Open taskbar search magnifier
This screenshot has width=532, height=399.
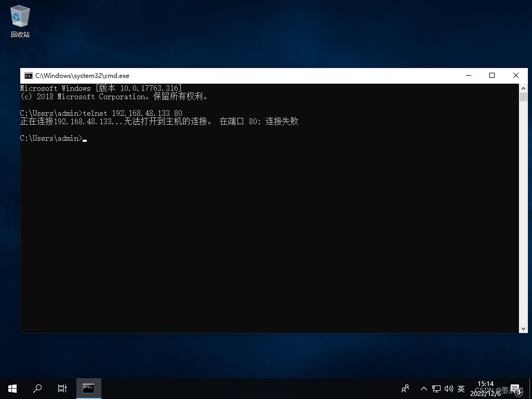37,389
